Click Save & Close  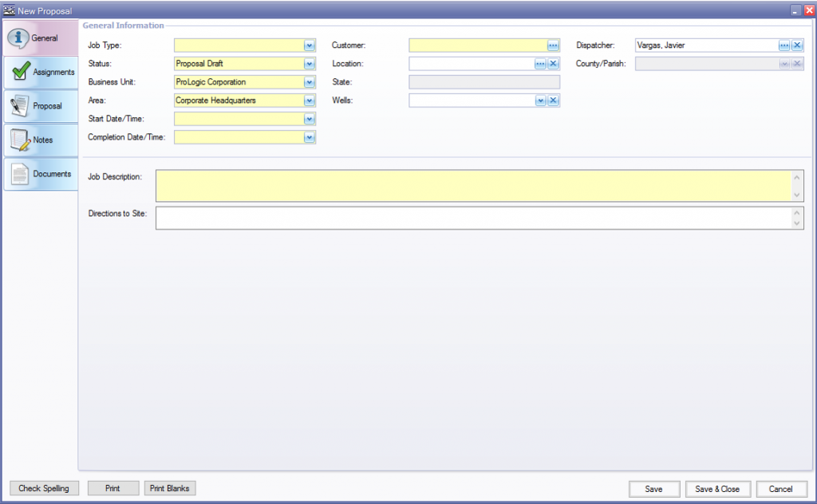717,489
